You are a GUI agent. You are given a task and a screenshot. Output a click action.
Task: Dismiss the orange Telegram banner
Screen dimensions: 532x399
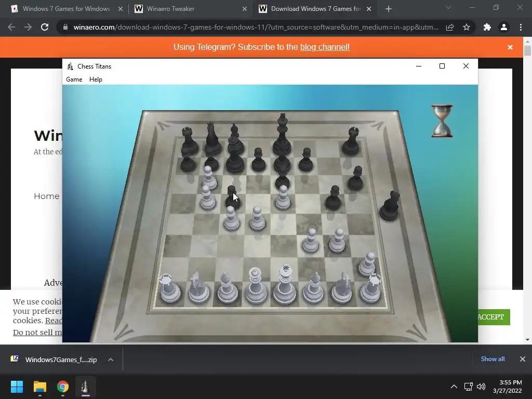[510, 47]
